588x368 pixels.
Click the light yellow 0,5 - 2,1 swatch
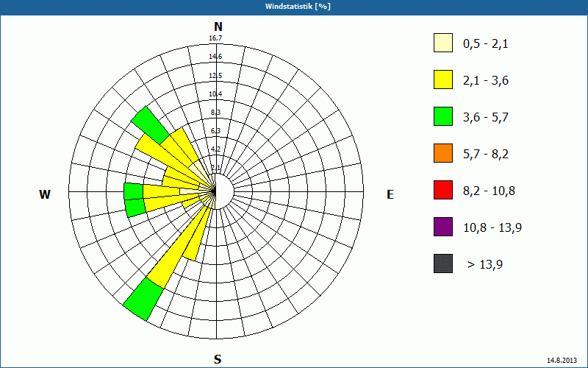[x=443, y=43]
